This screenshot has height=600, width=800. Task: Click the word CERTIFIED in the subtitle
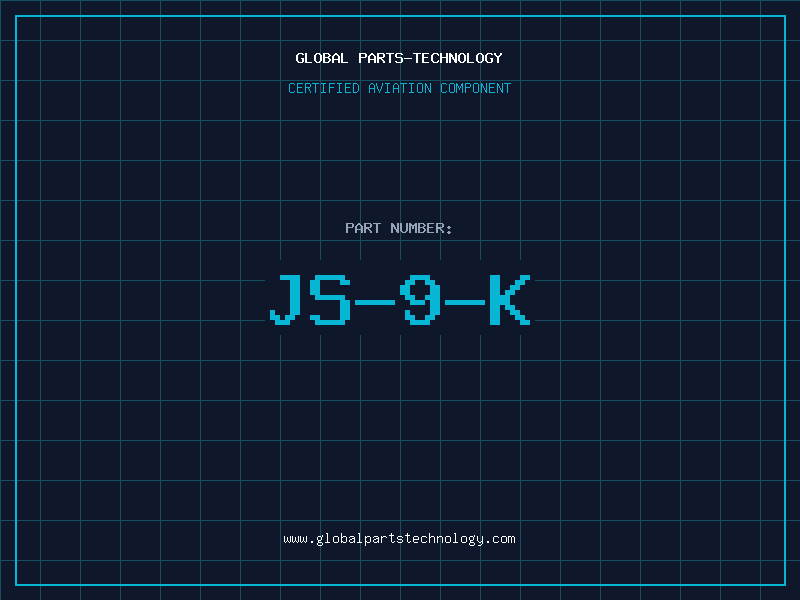pyautogui.click(x=324, y=89)
